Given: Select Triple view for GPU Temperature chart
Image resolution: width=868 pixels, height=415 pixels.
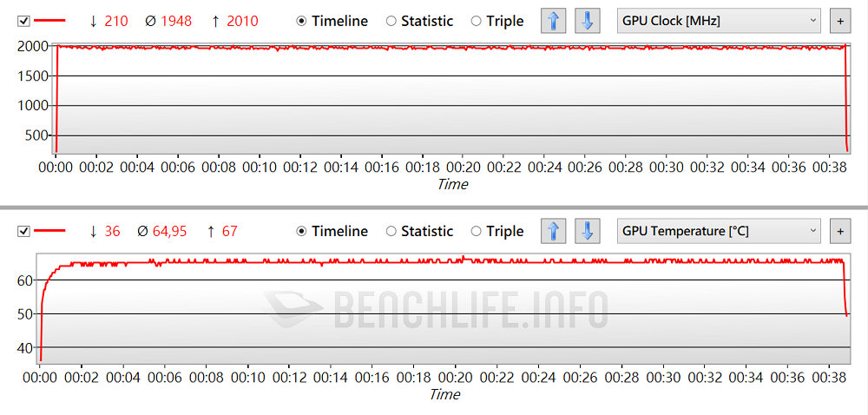Looking at the screenshot, I should pyautogui.click(x=497, y=231).
